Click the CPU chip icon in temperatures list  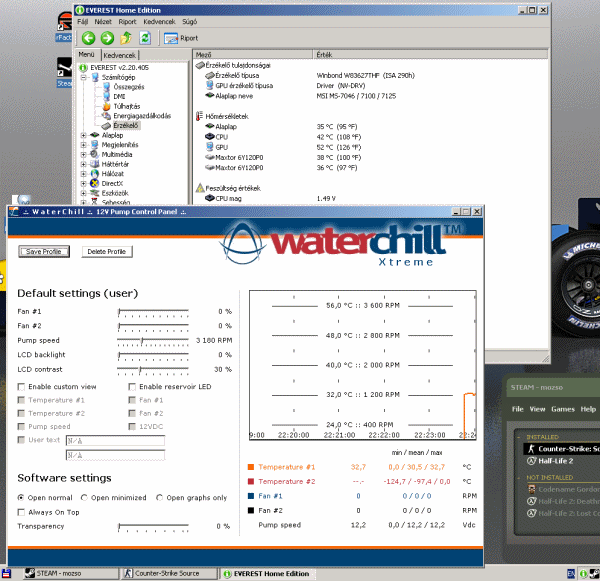210,137
